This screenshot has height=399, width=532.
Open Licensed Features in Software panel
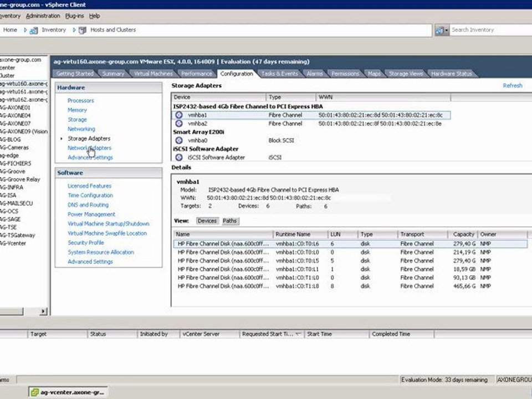click(x=89, y=186)
